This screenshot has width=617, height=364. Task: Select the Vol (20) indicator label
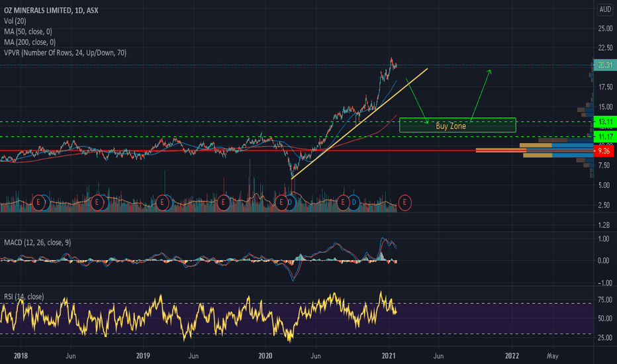click(x=15, y=21)
